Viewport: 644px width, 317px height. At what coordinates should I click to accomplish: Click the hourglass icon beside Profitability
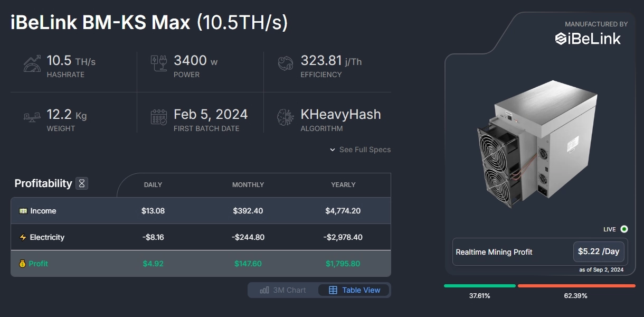click(x=82, y=183)
